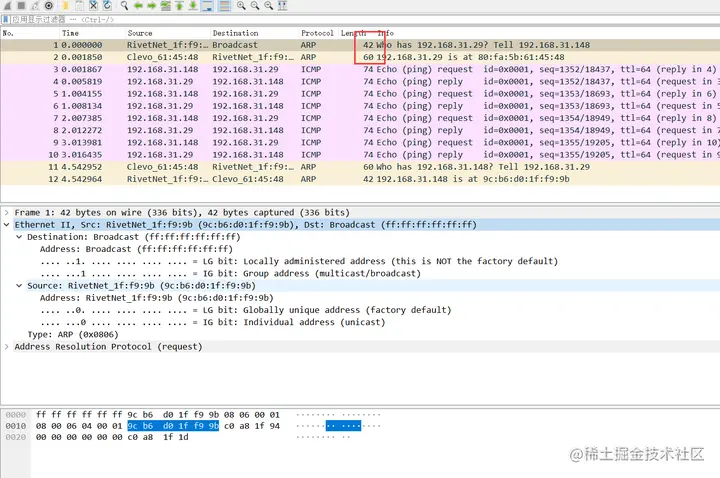Collapse the Ethernet II tree node
Viewport: 720px width, 478px height.
(6, 225)
